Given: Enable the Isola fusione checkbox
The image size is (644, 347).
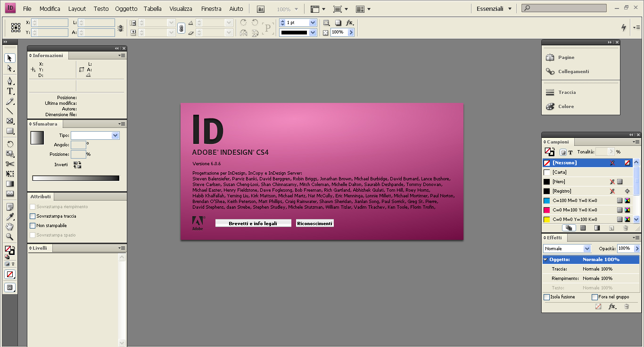Looking at the screenshot, I should click(547, 297).
